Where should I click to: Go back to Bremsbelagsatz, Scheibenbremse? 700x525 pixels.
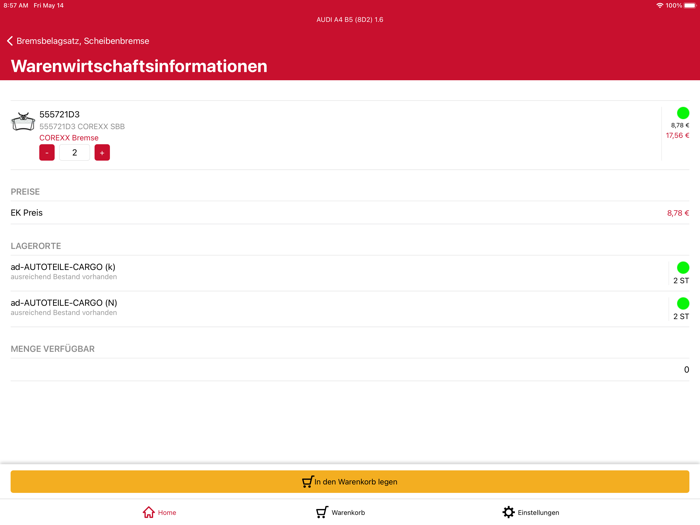pyautogui.click(x=78, y=41)
